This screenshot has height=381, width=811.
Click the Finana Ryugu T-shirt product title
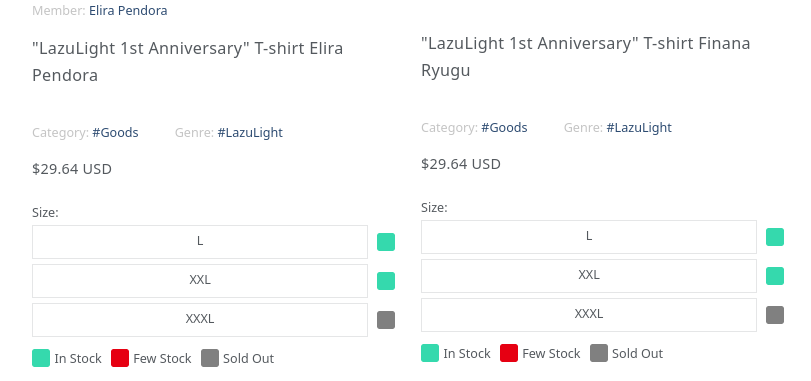click(x=585, y=56)
